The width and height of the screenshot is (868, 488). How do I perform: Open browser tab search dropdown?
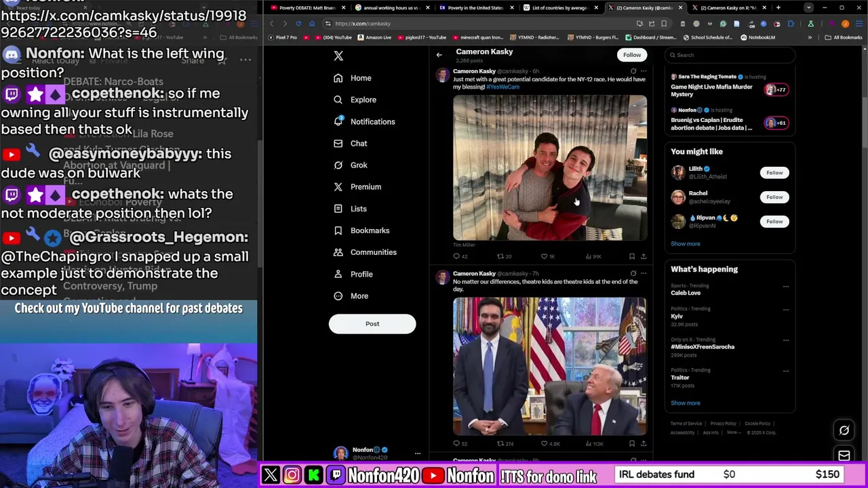(x=808, y=7)
